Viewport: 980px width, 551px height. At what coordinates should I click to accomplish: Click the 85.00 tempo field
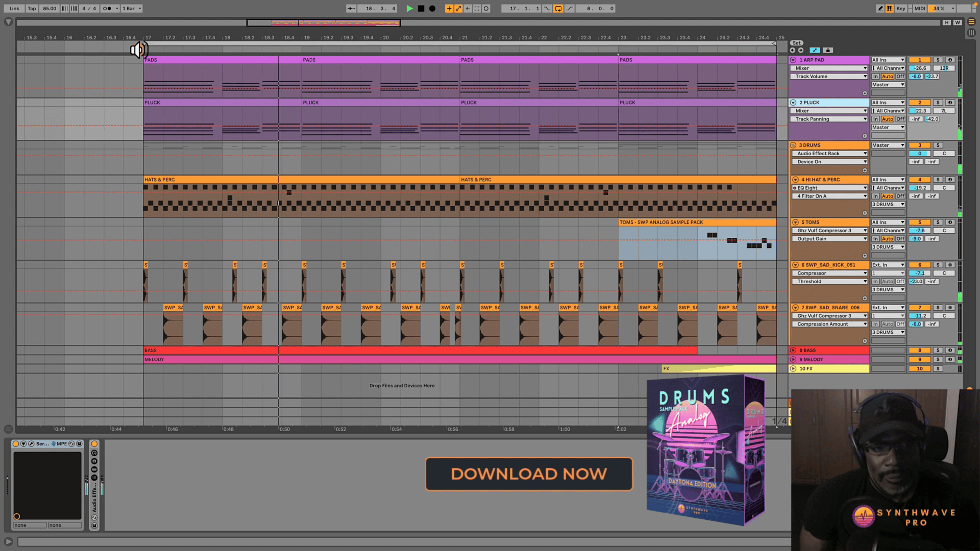(49, 8)
